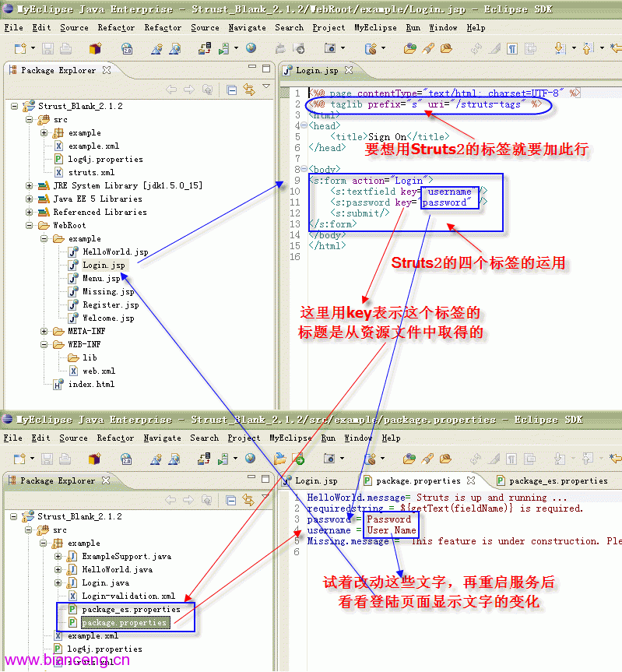Switch to package_es.properties editor tab
Image resolution: width=622 pixels, height=672 pixels.
[x=558, y=481]
